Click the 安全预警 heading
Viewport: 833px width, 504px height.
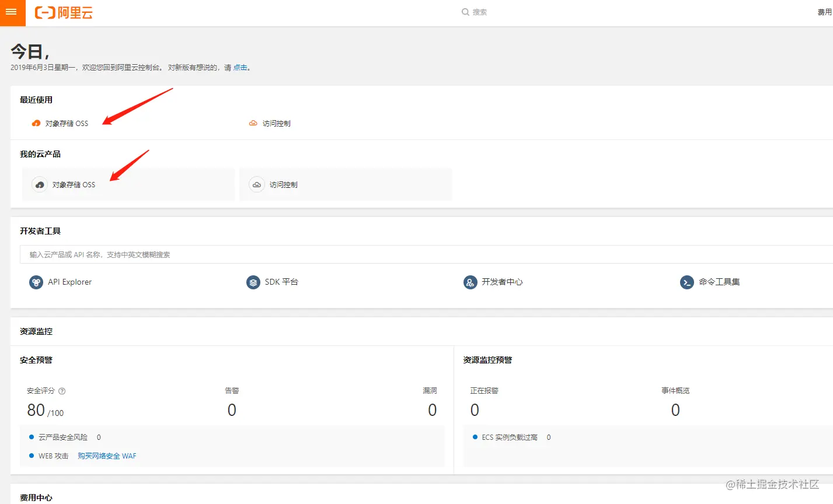pyautogui.click(x=36, y=360)
